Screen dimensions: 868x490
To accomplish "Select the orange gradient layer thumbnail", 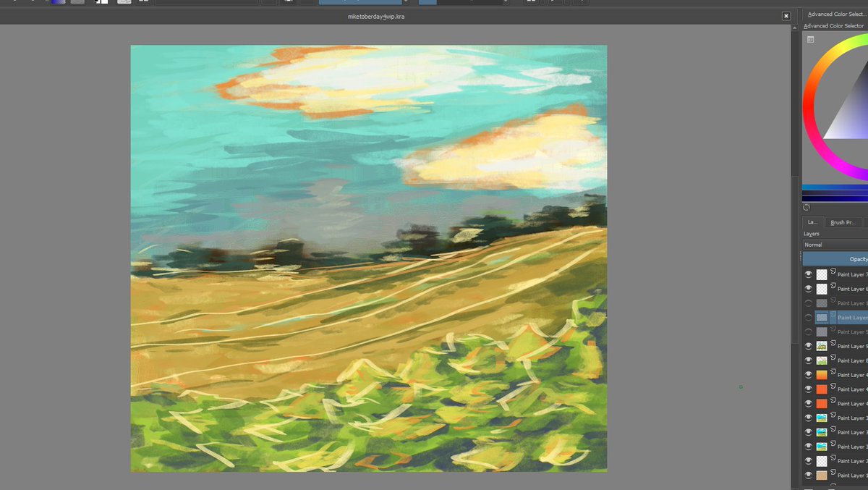I will [x=822, y=375].
